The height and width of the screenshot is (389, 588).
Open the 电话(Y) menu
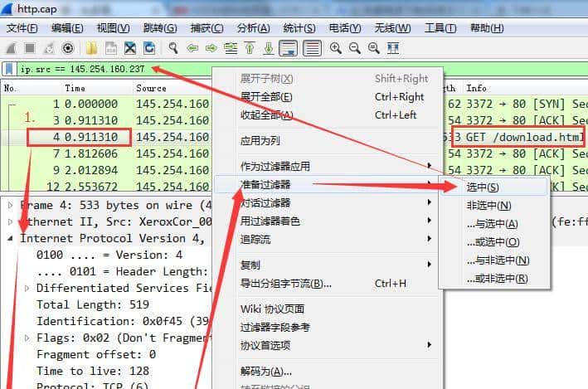(x=345, y=28)
